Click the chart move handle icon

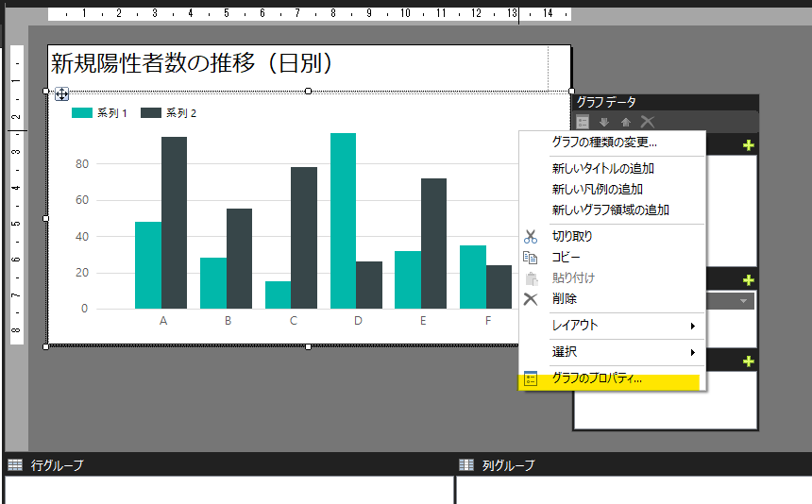pyautogui.click(x=61, y=93)
